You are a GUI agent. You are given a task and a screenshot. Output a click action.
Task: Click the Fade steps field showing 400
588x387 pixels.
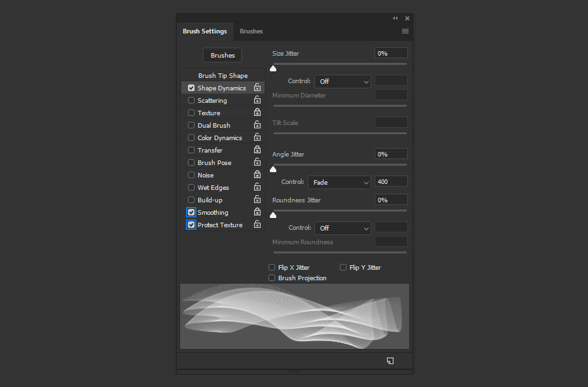point(391,181)
